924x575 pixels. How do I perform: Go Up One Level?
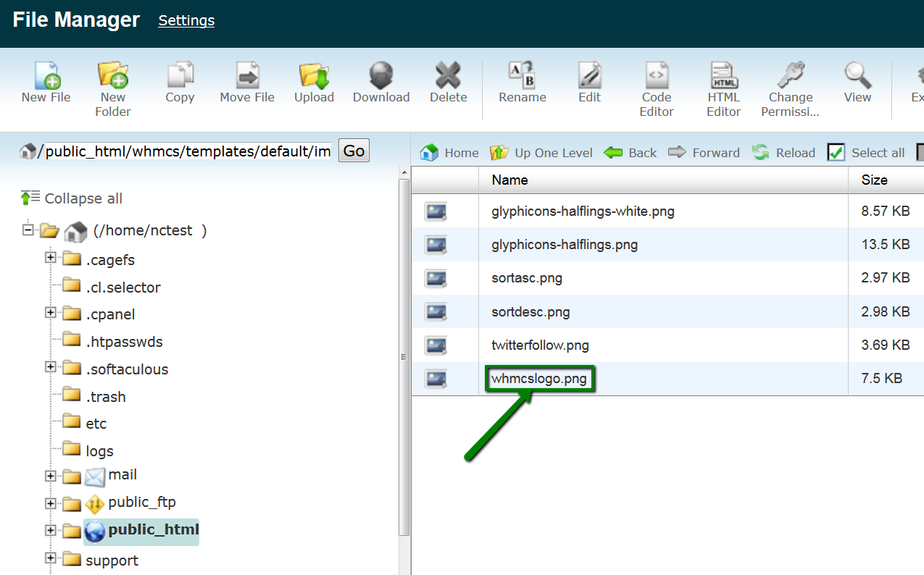click(x=541, y=153)
